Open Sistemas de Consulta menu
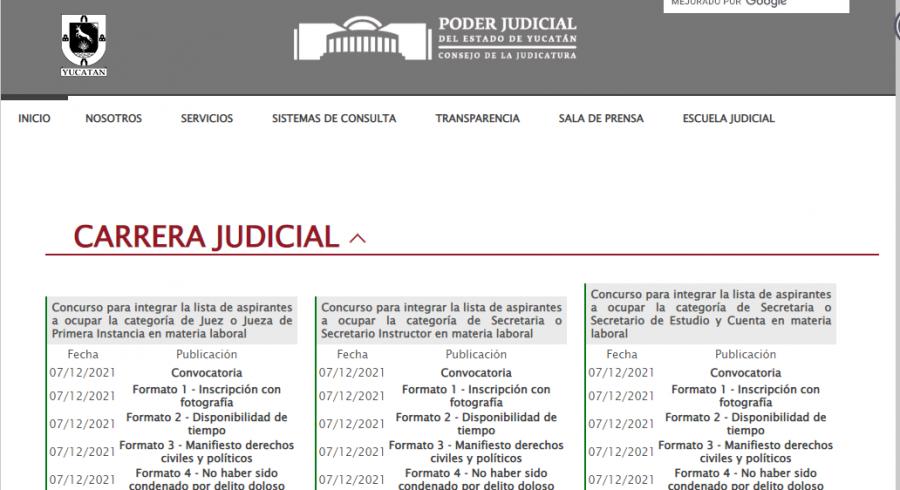 (334, 119)
